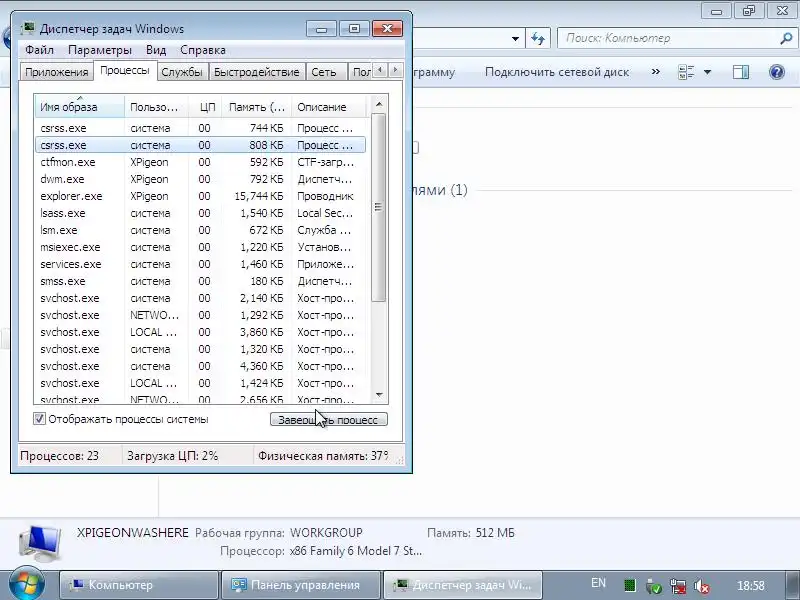Open the view options dropdown arrow

click(707, 72)
